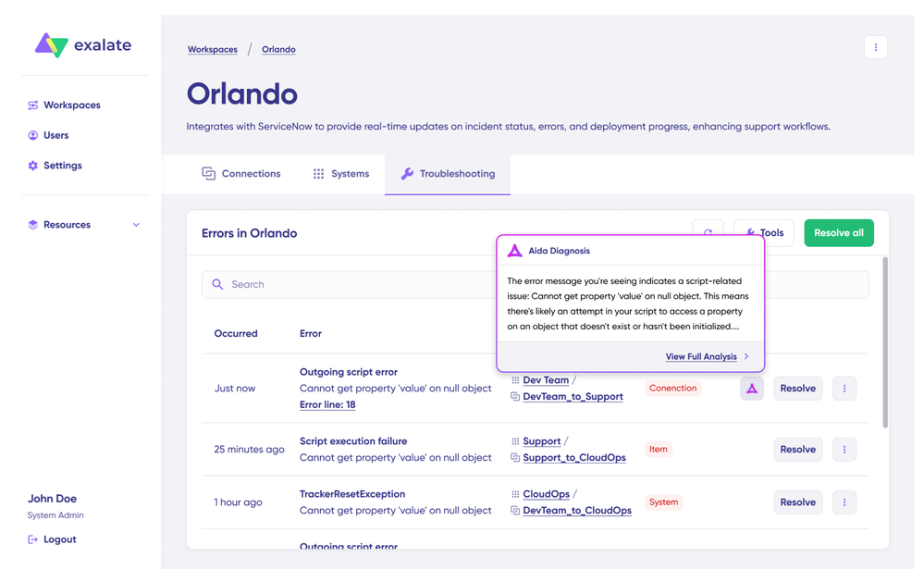
Task: Click the connection icon beside Support_to_CloudOps
Action: tap(515, 458)
